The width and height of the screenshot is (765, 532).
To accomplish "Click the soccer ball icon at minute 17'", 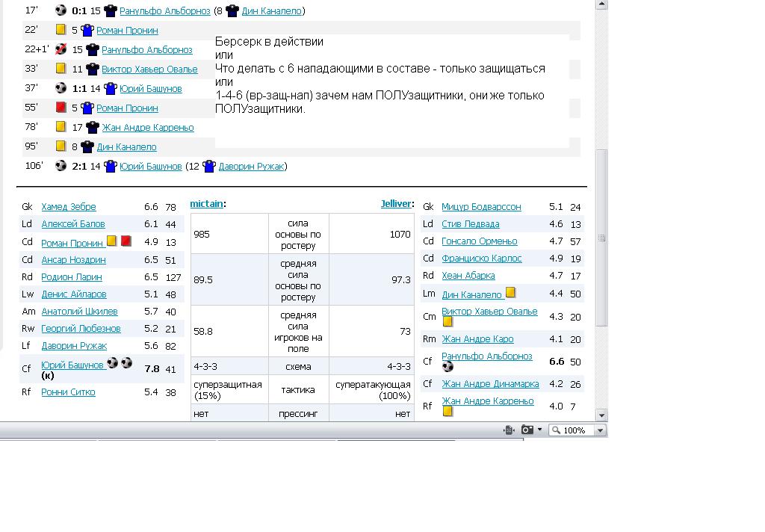I will click(61, 10).
